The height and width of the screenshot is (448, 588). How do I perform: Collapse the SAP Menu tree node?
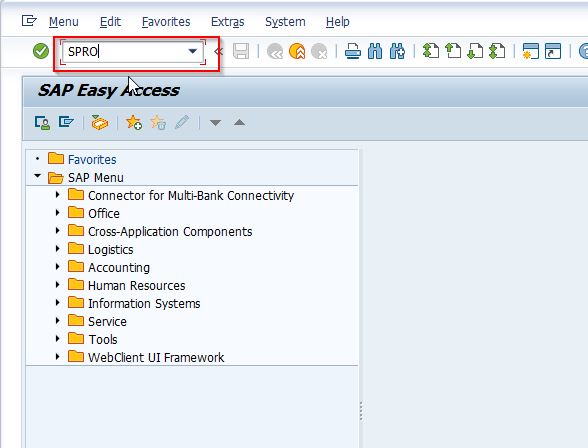pos(38,175)
